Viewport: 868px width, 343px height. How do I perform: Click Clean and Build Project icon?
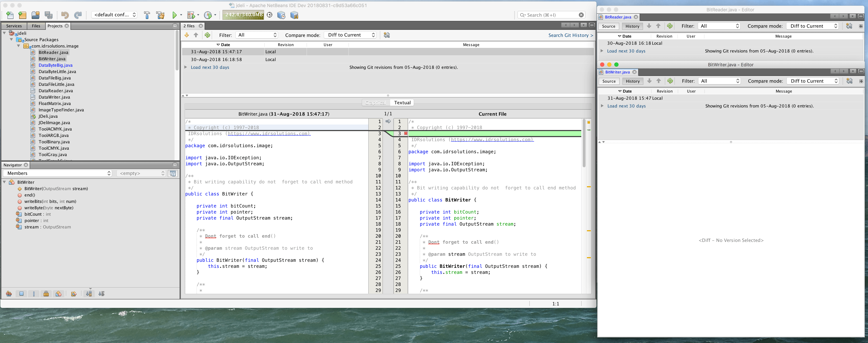coord(160,15)
